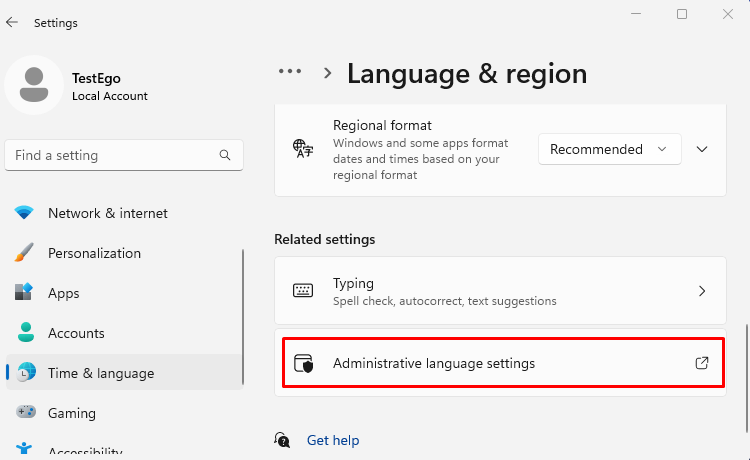Expand the Regional format section chevron
The image size is (750, 460).
[702, 149]
